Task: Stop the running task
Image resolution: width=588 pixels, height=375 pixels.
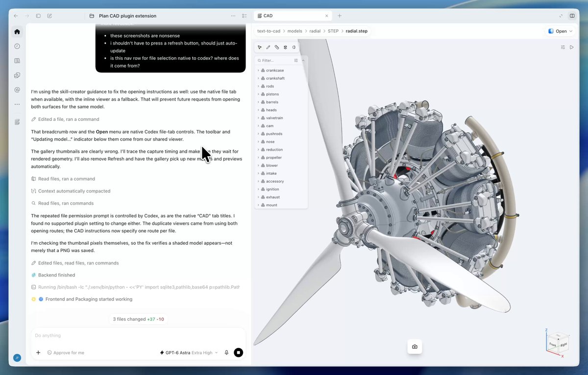Action: (238, 352)
